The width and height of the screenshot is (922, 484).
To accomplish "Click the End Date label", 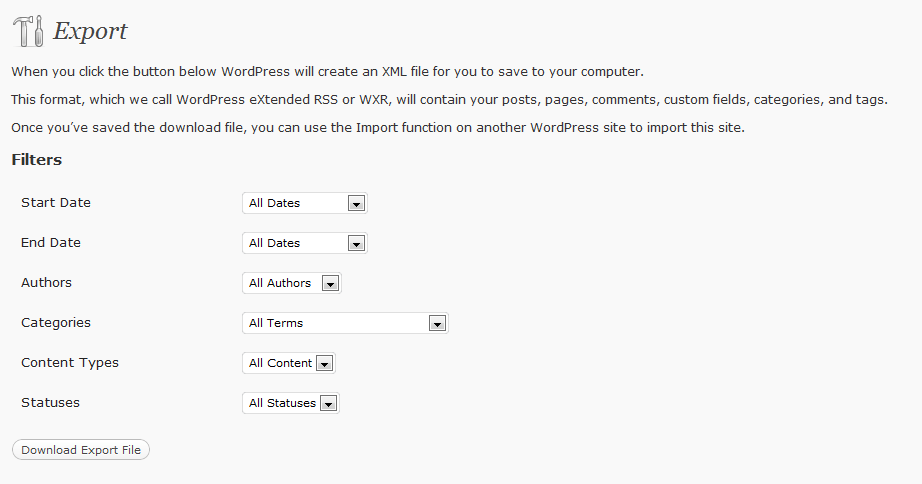I will [x=51, y=243].
